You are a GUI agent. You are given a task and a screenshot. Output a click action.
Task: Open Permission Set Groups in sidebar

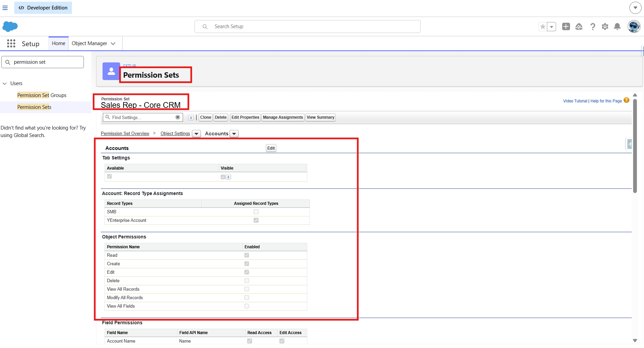point(42,95)
